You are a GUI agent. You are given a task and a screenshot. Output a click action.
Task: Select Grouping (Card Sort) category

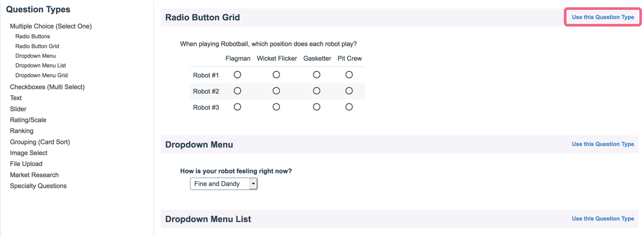[40, 142]
